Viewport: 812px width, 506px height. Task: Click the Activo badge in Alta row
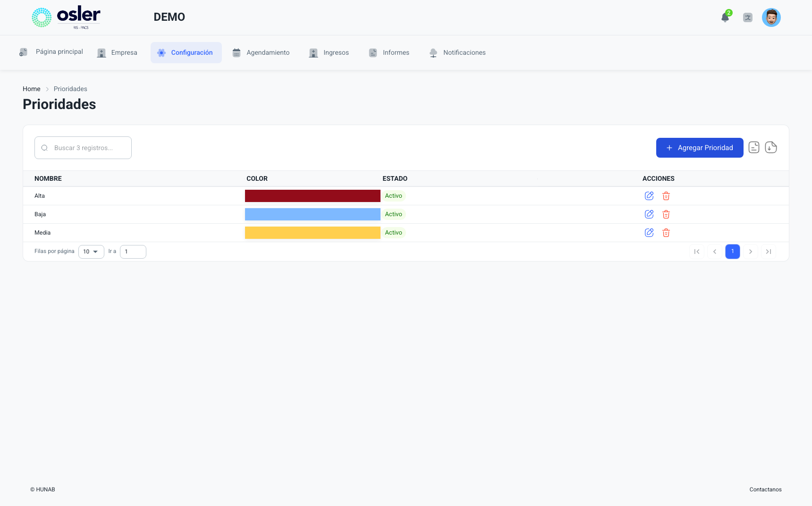click(394, 196)
